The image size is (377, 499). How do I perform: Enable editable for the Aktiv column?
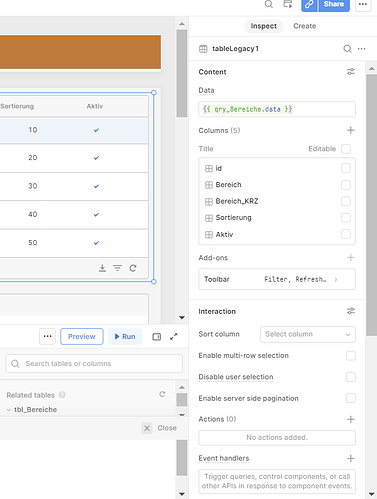tap(346, 234)
